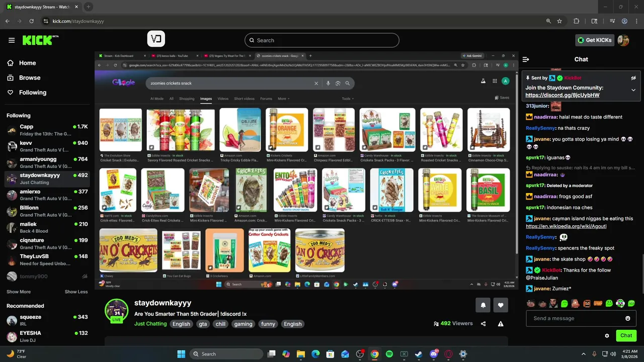Click the Windows taskbar search box
Viewport: 644px width, 362px height.
[x=225, y=354]
